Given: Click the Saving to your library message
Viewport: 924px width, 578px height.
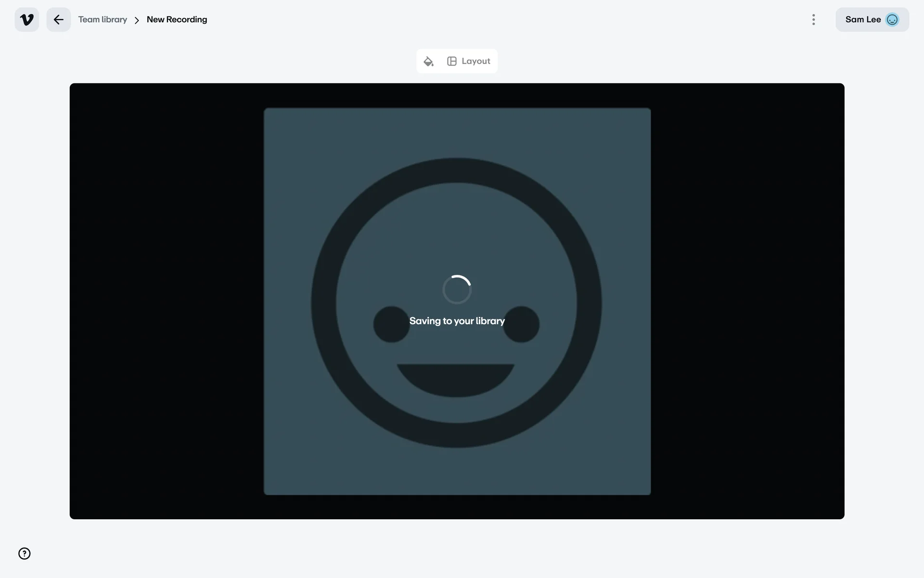Looking at the screenshot, I should pyautogui.click(x=457, y=321).
